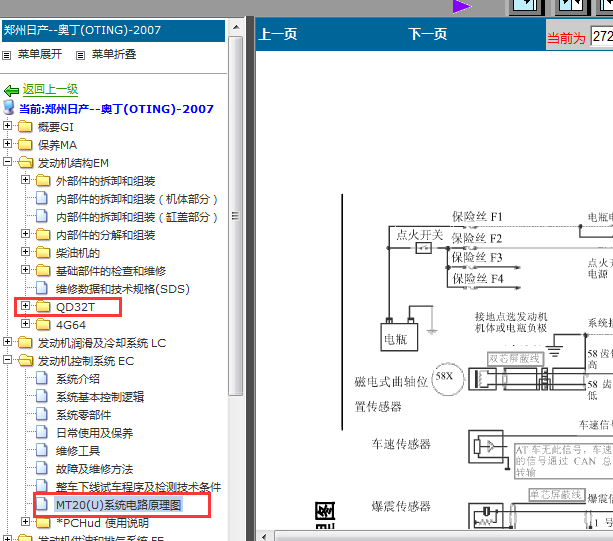This screenshot has height=541, width=613.
Task: Expand the 保养MA tree node
Action: tap(7, 143)
